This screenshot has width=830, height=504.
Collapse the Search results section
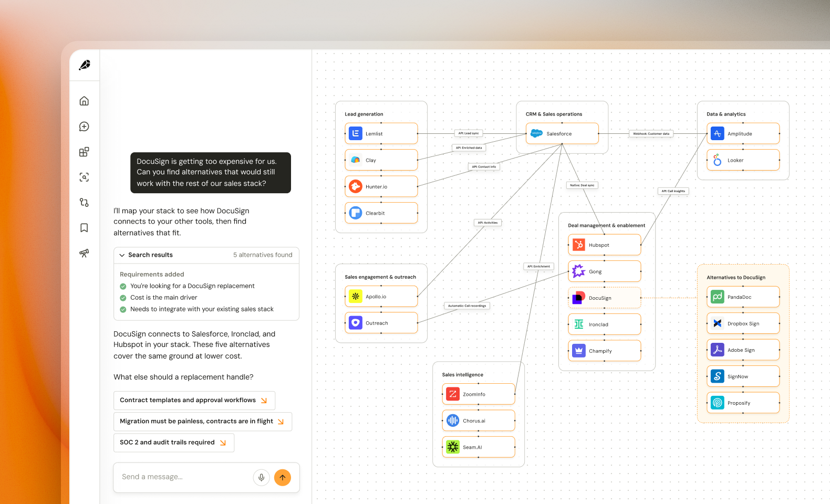(122, 255)
